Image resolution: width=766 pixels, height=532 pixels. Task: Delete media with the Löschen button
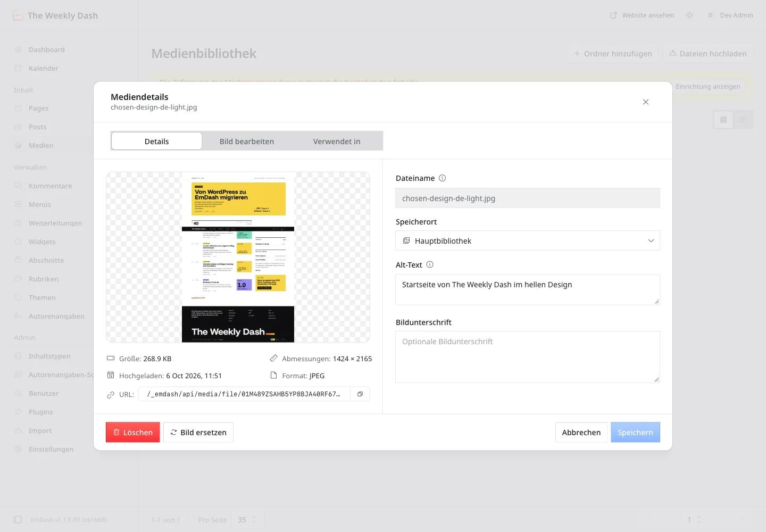[x=133, y=433]
